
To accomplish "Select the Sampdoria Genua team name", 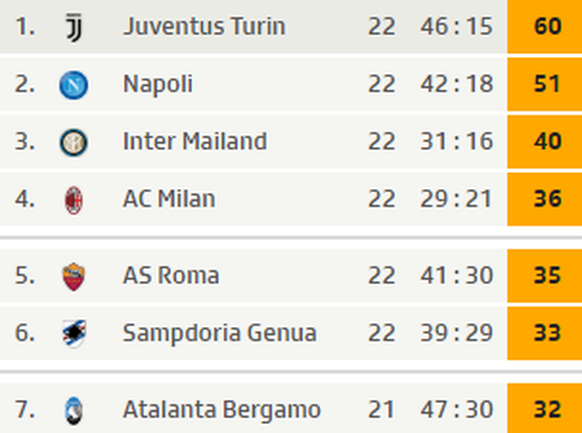I will pos(219,333).
